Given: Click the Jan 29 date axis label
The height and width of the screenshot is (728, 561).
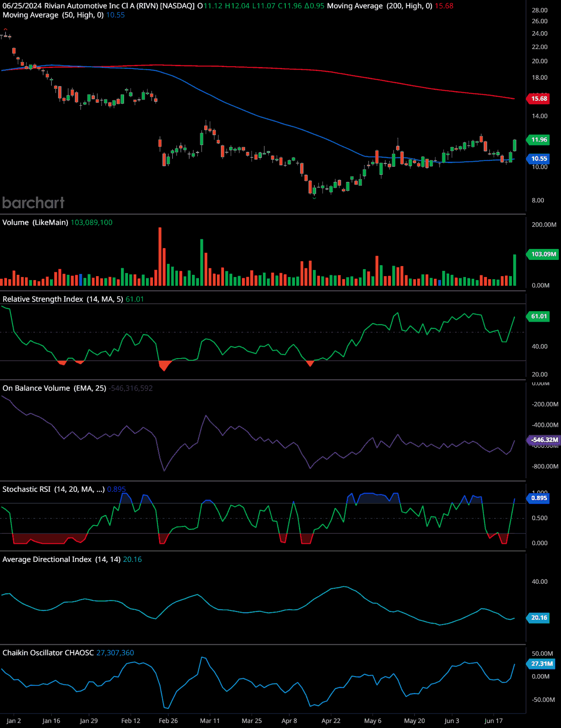Looking at the screenshot, I should coord(89,721).
